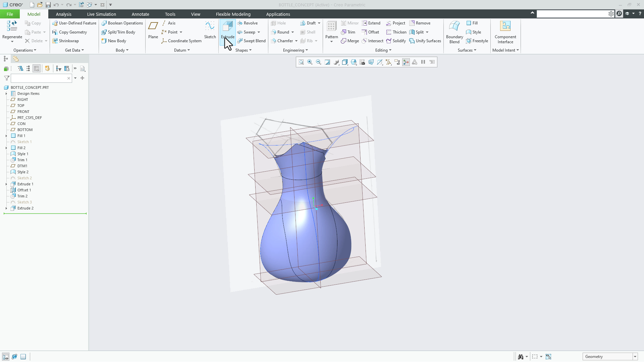This screenshot has width=644, height=362.
Task: Switch to Flexible Modeling tab
Action: pos(233,14)
